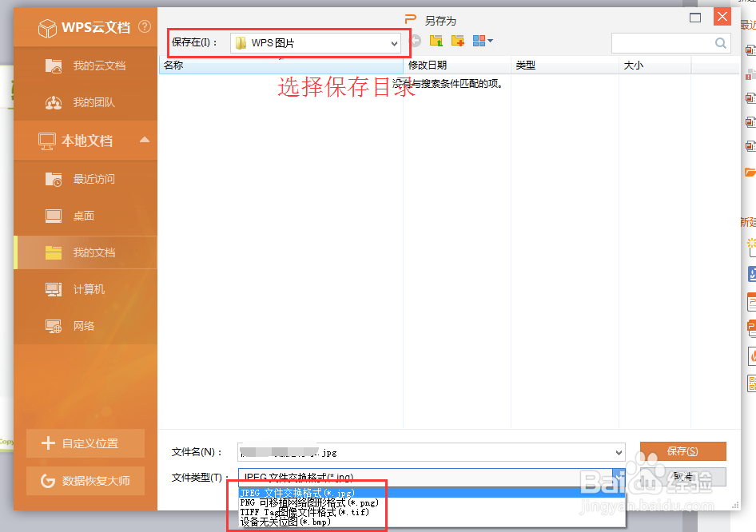The image size is (756, 532).
Task: Go to Computer (计算机) location
Action: tap(86, 289)
